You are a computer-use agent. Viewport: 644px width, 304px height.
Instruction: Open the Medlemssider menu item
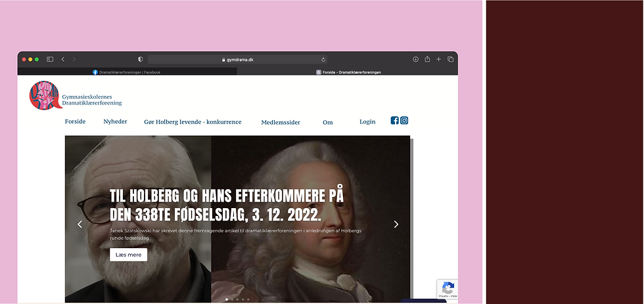[281, 122]
